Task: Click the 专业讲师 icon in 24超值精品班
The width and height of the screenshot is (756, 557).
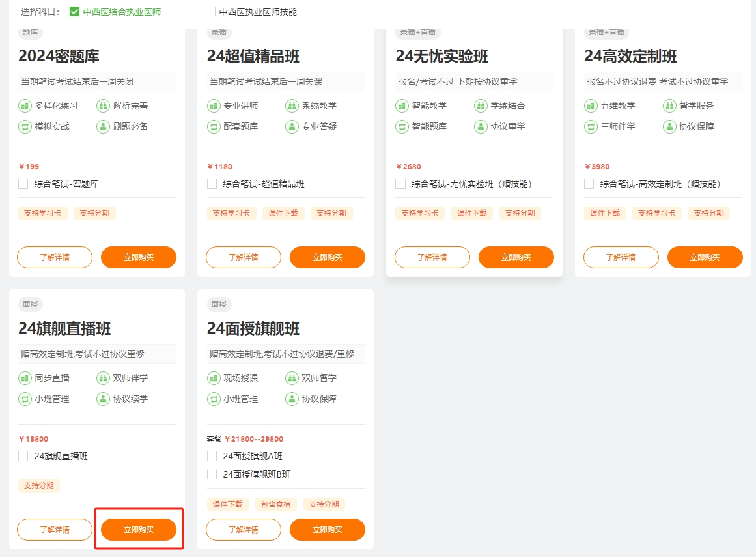Action: 214,106
